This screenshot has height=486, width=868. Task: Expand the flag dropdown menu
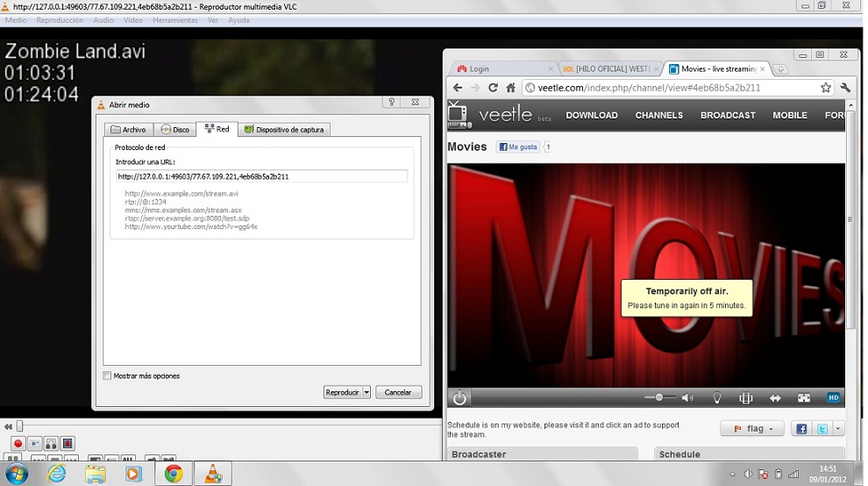(752, 429)
